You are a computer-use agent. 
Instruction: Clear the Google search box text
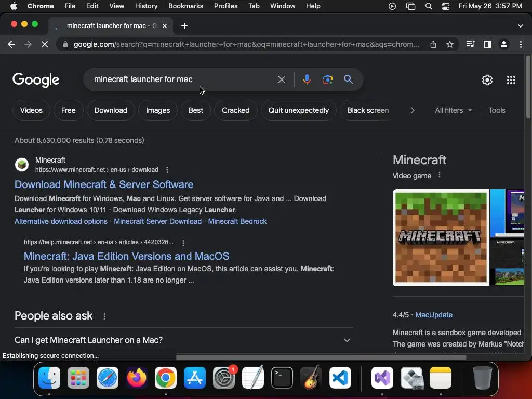pos(281,79)
